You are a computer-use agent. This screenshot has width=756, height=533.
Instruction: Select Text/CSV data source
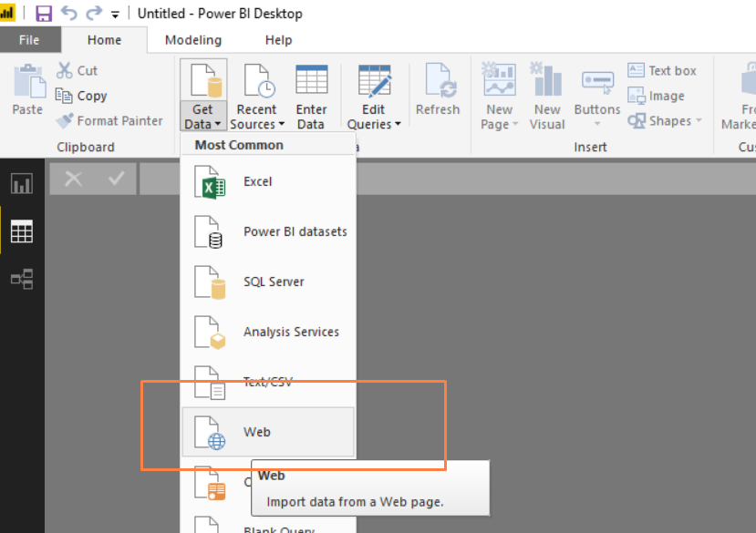[268, 382]
